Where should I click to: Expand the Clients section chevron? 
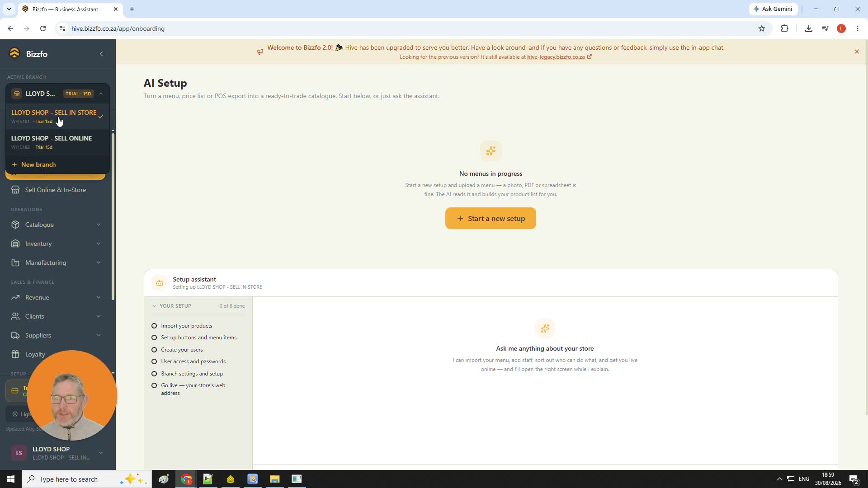click(99, 316)
